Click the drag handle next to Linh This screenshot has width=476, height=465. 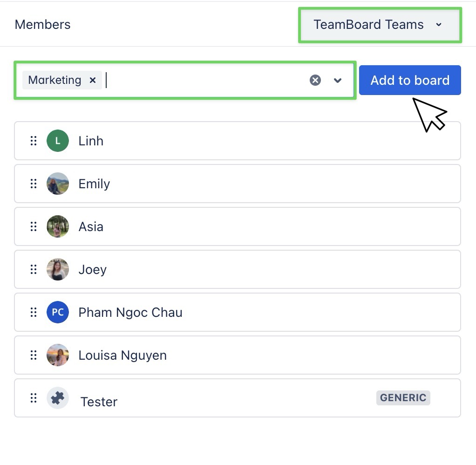33,141
